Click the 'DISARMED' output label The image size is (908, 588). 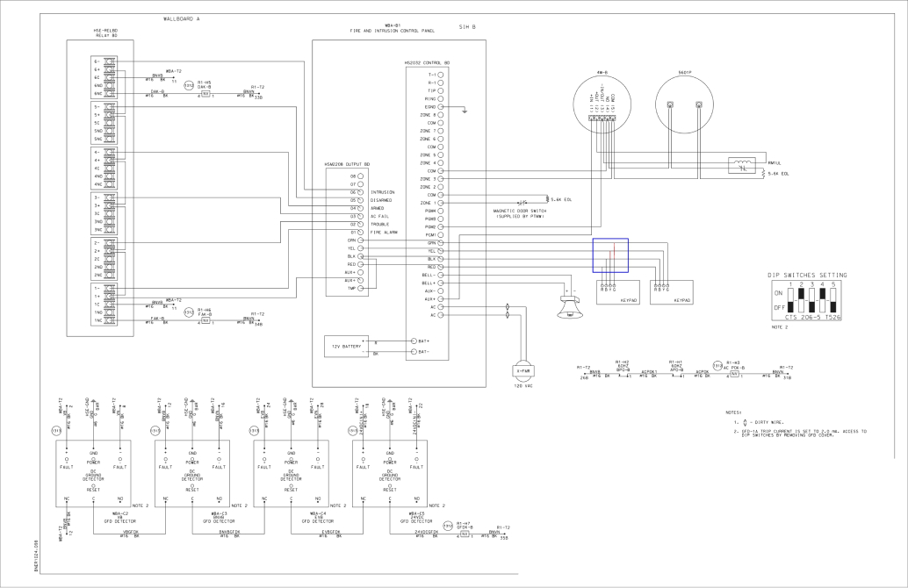381,200
